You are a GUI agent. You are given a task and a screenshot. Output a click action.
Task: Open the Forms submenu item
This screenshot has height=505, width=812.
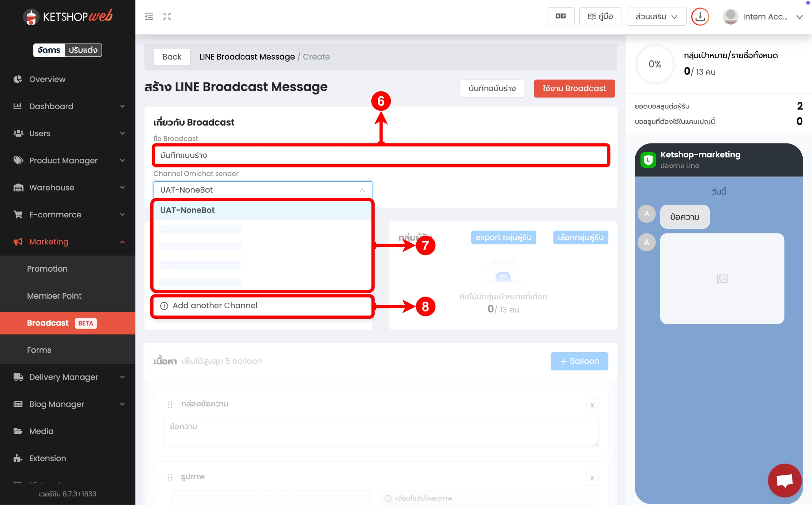coord(39,350)
